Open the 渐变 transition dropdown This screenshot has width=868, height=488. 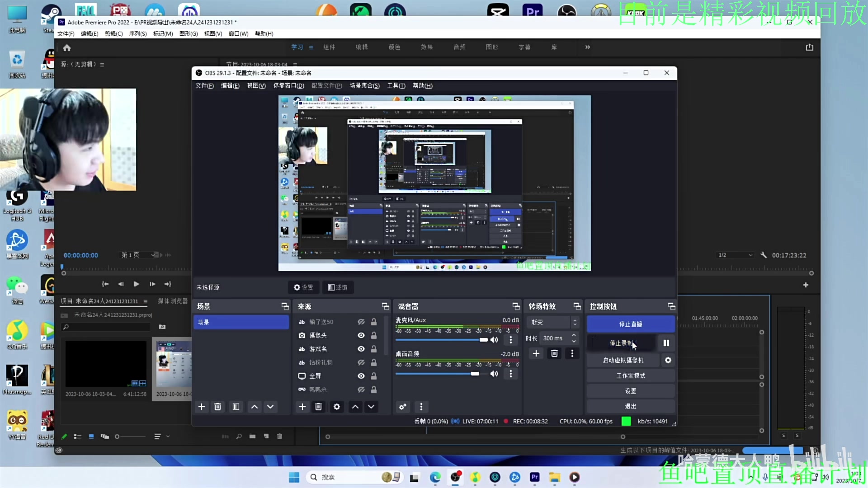click(553, 322)
